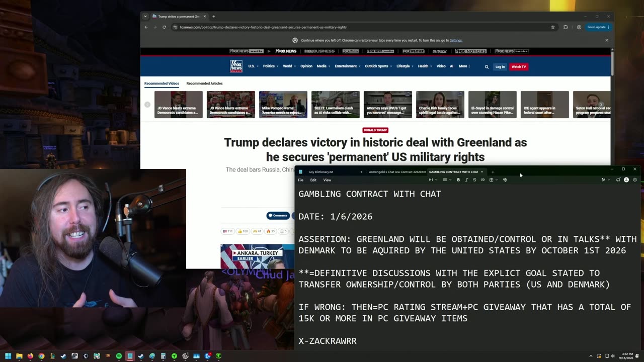Viewport: 644px width, 362px height.
Task: Open Chrome extensions puzzle icon
Action: (x=566, y=27)
